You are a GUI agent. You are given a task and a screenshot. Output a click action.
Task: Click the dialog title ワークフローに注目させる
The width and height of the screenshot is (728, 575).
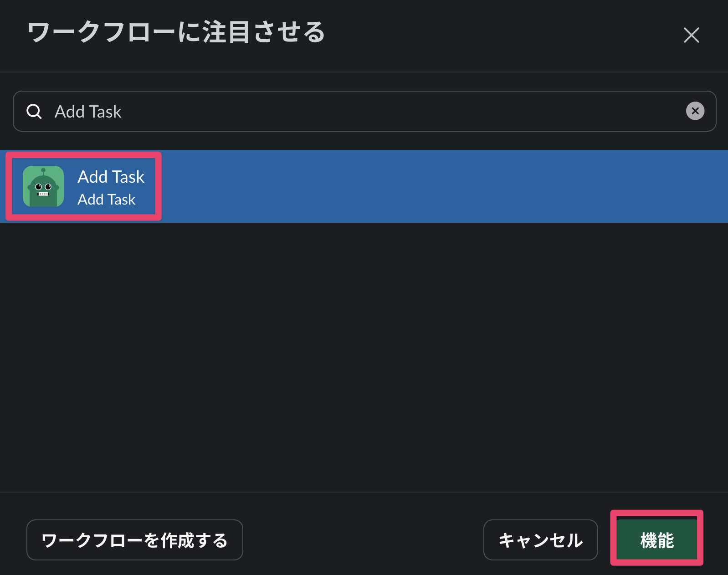(x=176, y=32)
